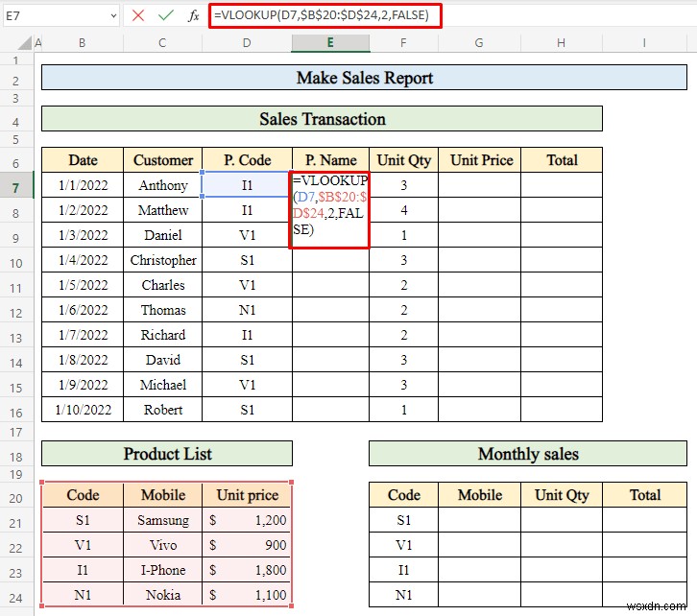Select the cell with customer Robert
The width and height of the screenshot is (697, 616).
162,410
